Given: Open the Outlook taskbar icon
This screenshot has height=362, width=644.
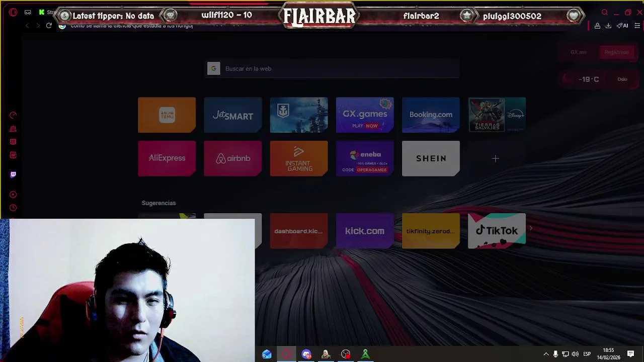Looking at the screenshot, I should (267, 354).
